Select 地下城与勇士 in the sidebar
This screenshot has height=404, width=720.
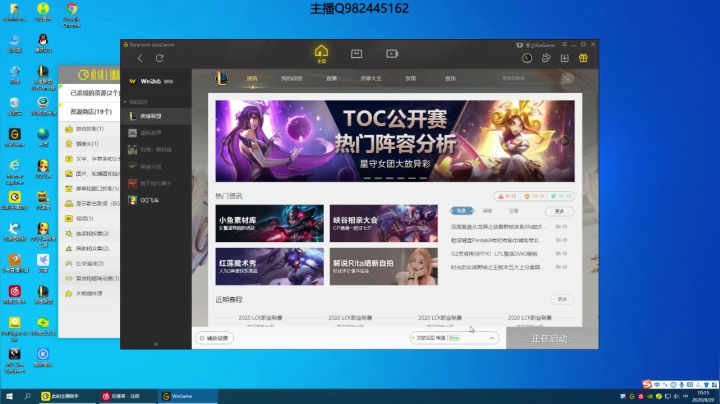[x=156, y=183]
